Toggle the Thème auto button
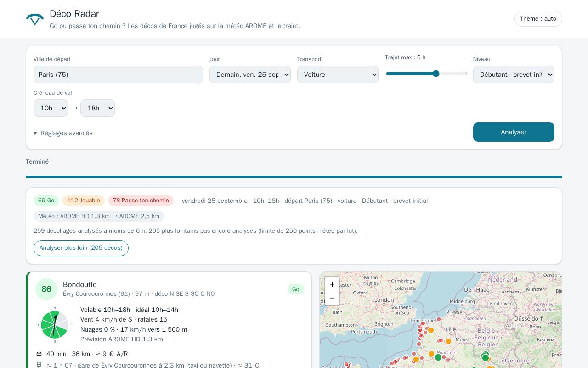588x368 pixels. tap(538, 19)
